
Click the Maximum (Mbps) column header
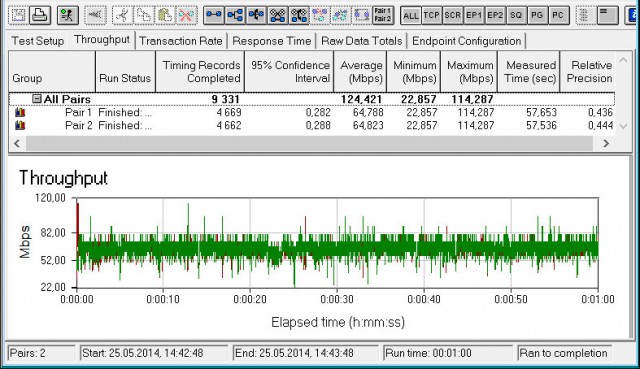(x=469, y=71)
